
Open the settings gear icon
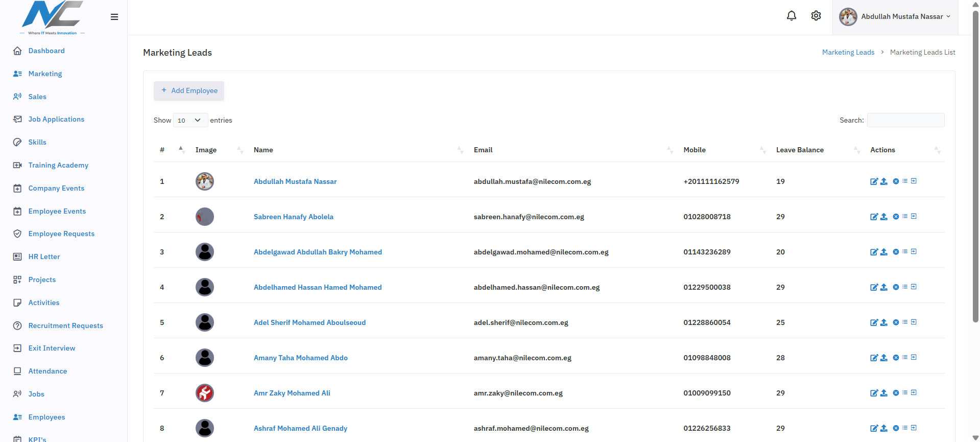(x=816, y=16)
